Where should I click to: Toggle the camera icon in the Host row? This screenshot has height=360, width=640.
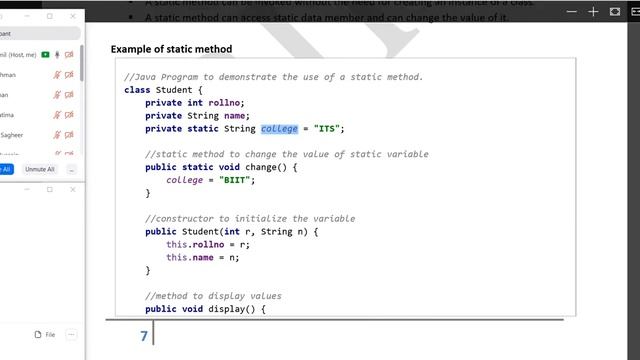pos(69,55)
